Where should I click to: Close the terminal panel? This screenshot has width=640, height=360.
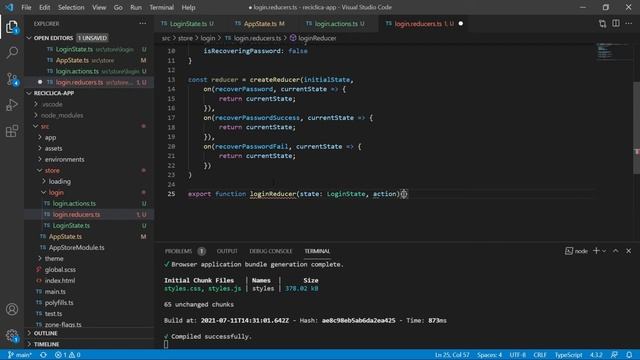[x=629, y=251]
